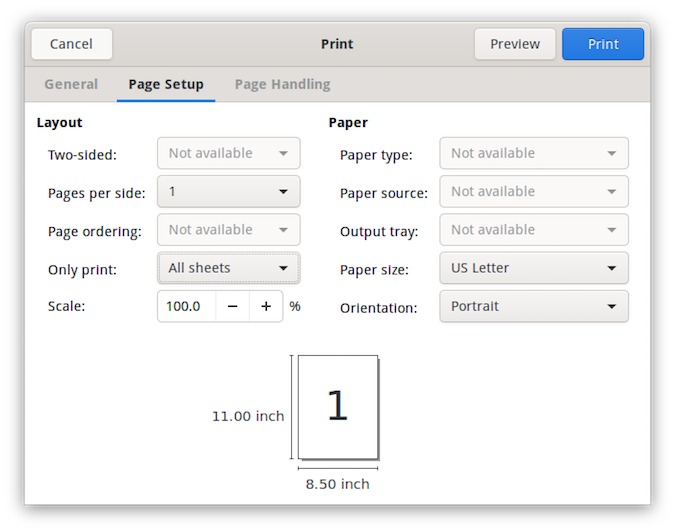675x532 pixels.
Task: Decrease scale with the minus button
Action: 232,306
